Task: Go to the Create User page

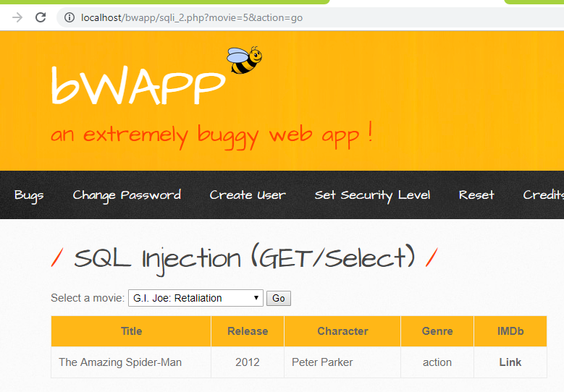Action: click(x=248, y=195)
